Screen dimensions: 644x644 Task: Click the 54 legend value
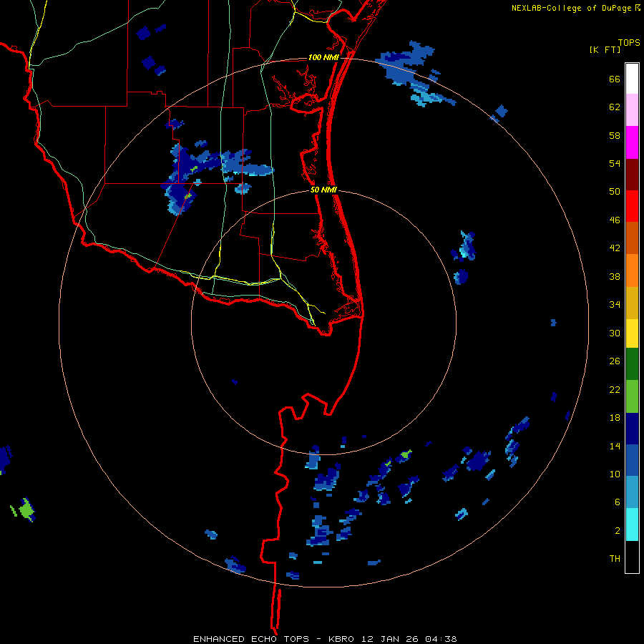(615, 163)
